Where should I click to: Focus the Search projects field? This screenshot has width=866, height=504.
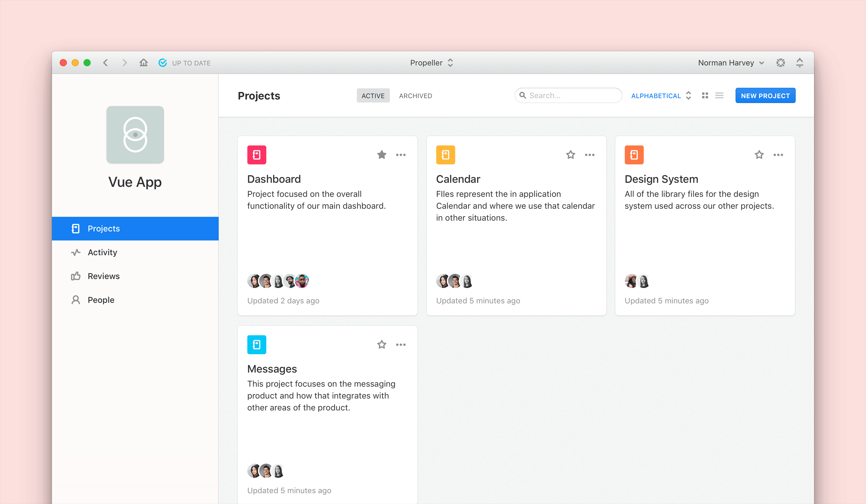568,95
